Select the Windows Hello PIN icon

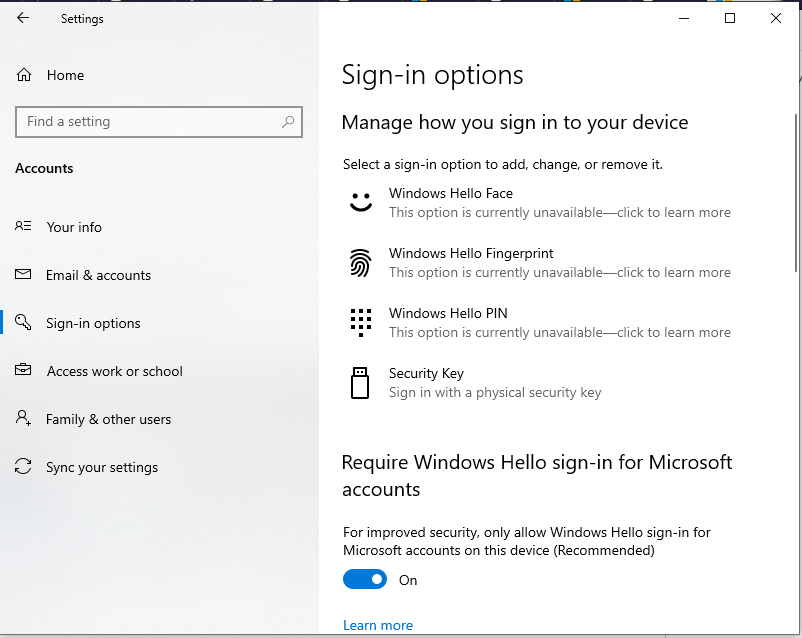point(361,321)
